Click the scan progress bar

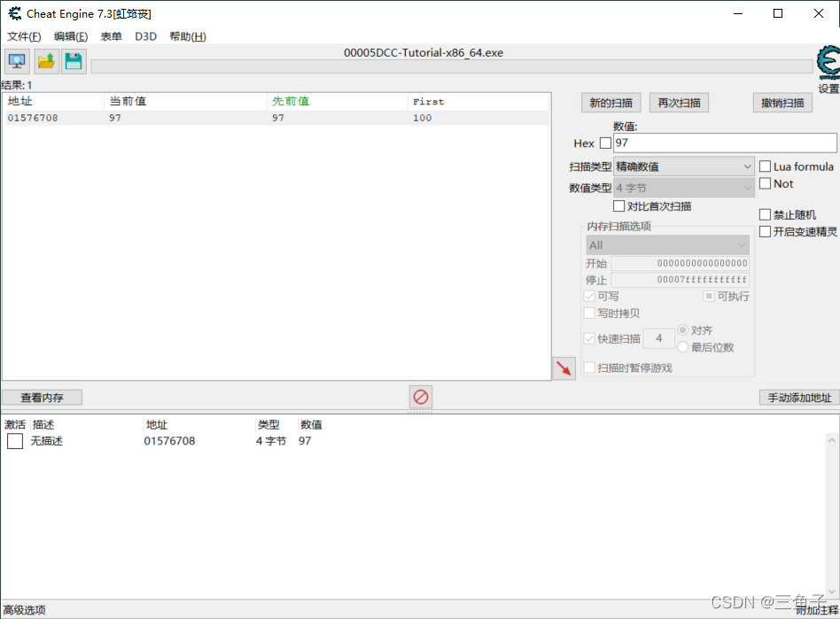(452, 66)
